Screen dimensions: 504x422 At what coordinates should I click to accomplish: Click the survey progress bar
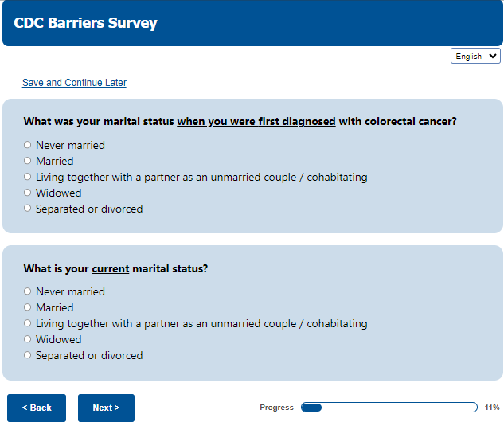(x=389, y=408)
